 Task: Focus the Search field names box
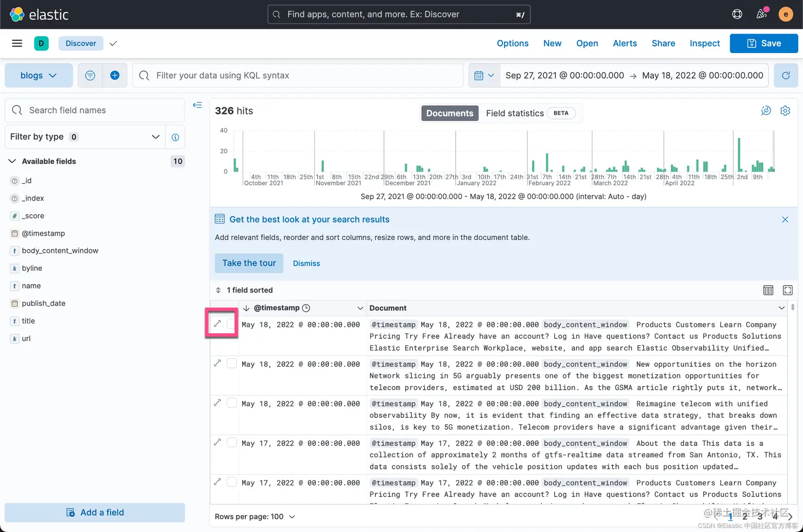click(x=95, y=110)
